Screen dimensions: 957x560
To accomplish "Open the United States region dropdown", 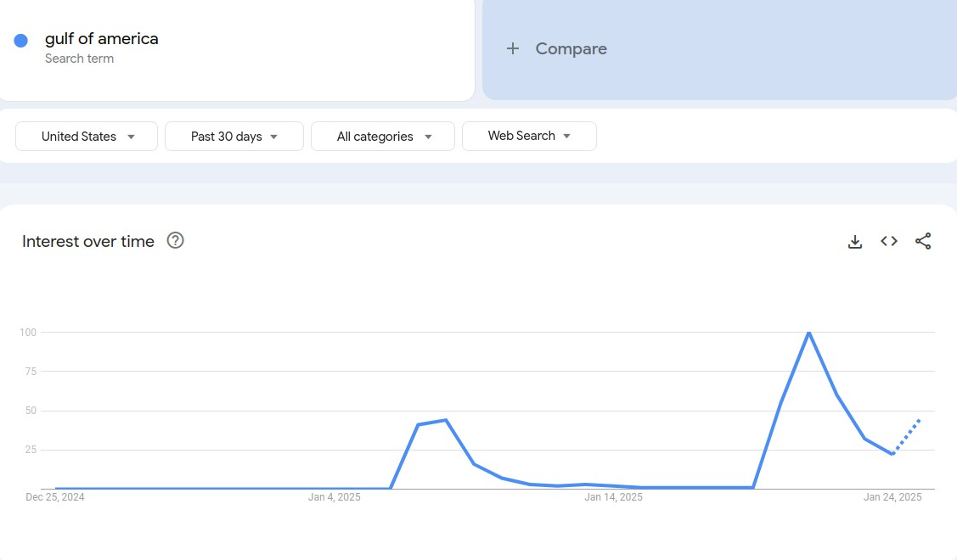I will point(87,136).
